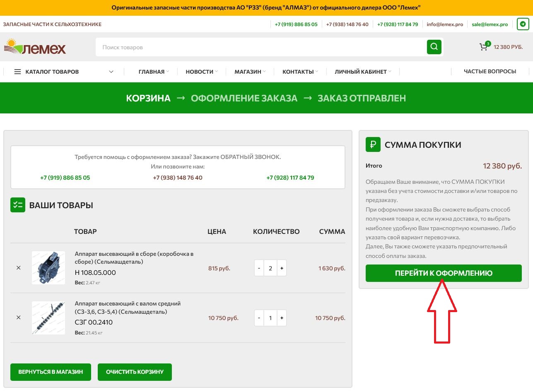The width and height of the screenshot is (533, 392).
Task: Click the ruble icon beside СУММА ПОКУПКИ
Action: click(x=372, y=144)
